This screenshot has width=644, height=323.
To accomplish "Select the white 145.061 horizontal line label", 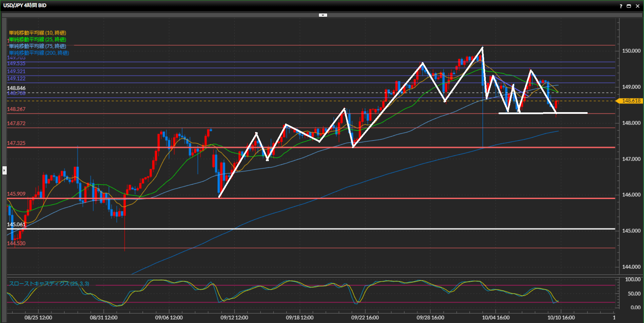I will (x=16, y=224).
